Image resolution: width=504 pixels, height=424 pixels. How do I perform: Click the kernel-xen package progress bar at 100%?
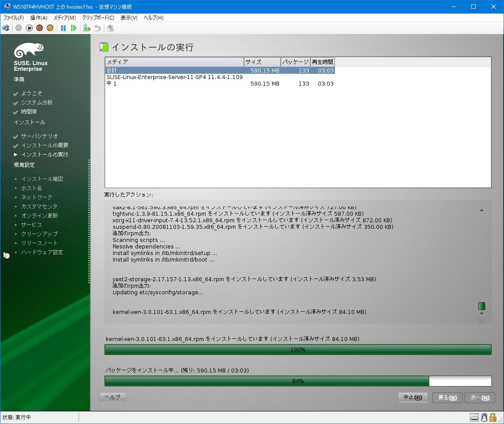pos(298,349)
